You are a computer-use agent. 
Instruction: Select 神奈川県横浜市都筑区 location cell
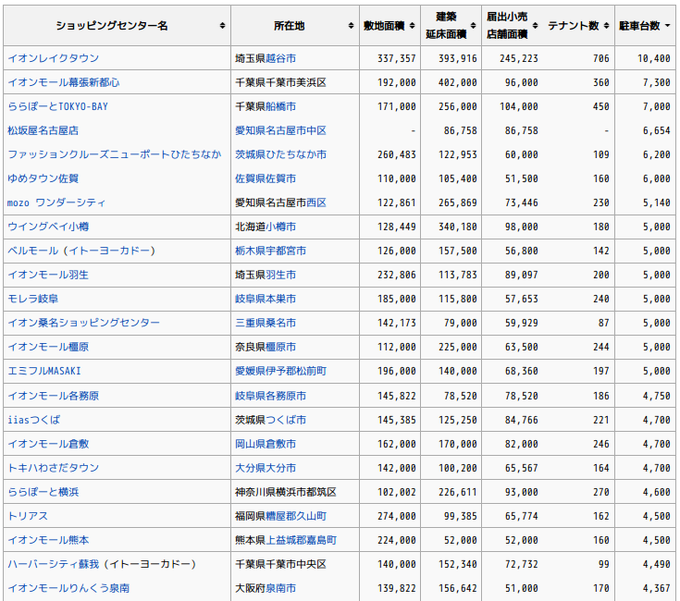[295, 492]
